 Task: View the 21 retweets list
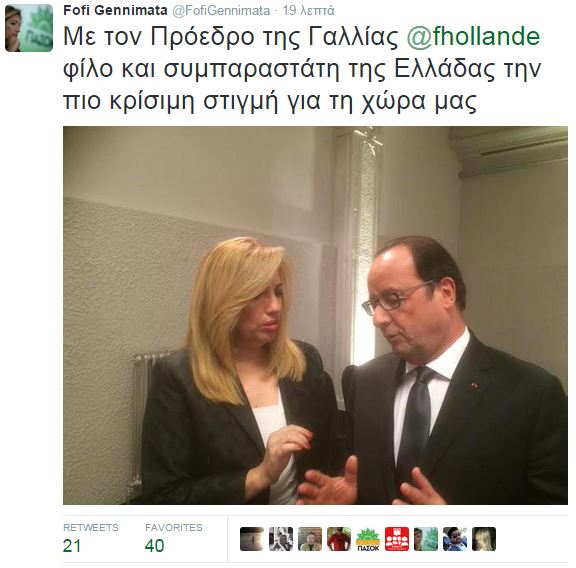click(72, 546)
